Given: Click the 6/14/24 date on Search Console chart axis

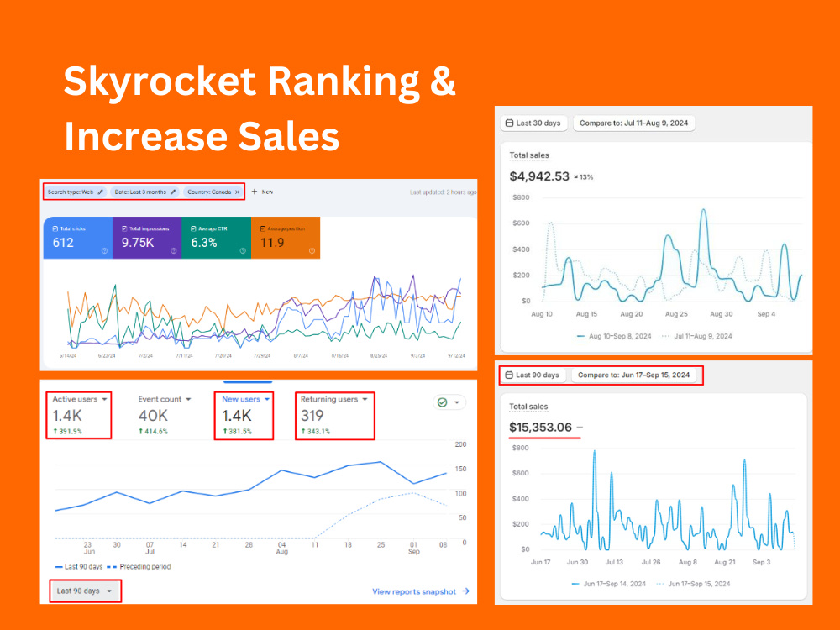Looking at the screenshot, I should click(x=67, y=355).
